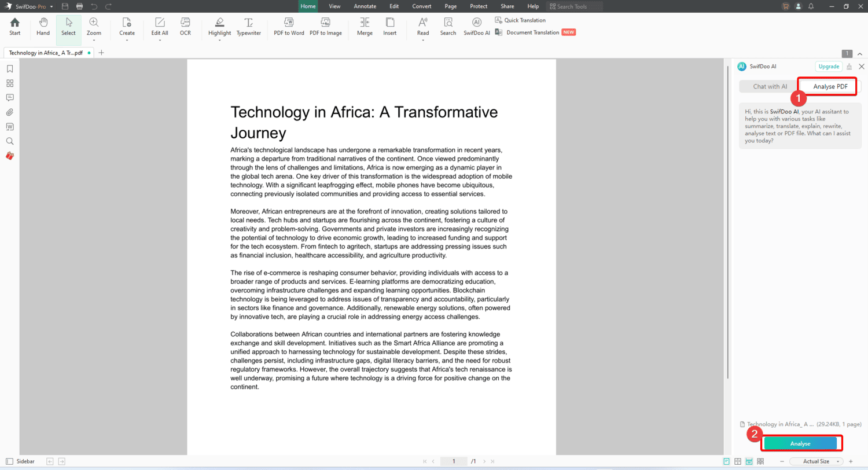This screenshot has width=868, height=470.
Task: Click Upgrade in the SwifDoo AI panel
Action: pyautogui.click(x=829, y=66)
